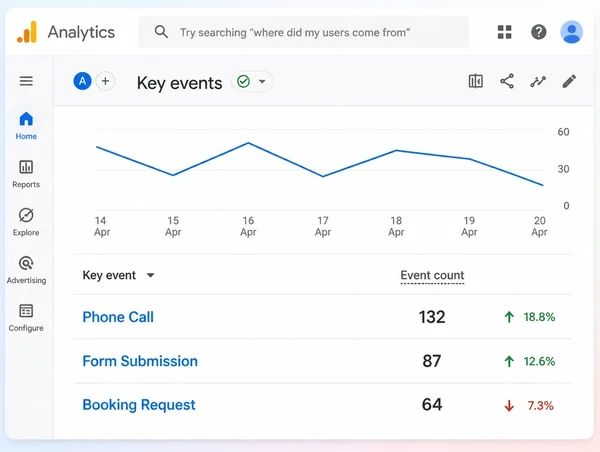Select the blue 'A' segment chip
Screen dimensions: 600x452
(x=82, y=81)
